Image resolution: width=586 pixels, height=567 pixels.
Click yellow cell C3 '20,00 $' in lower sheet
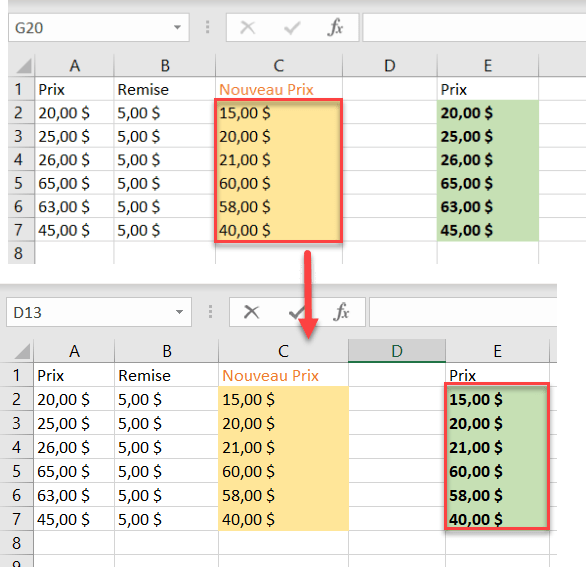[x=283, y=423]
